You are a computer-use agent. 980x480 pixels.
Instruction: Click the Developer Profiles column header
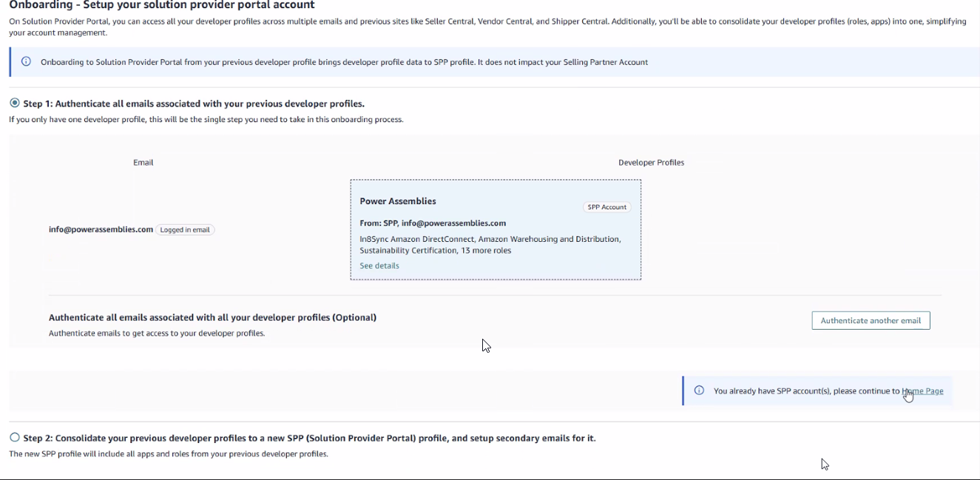coord(651,163)
